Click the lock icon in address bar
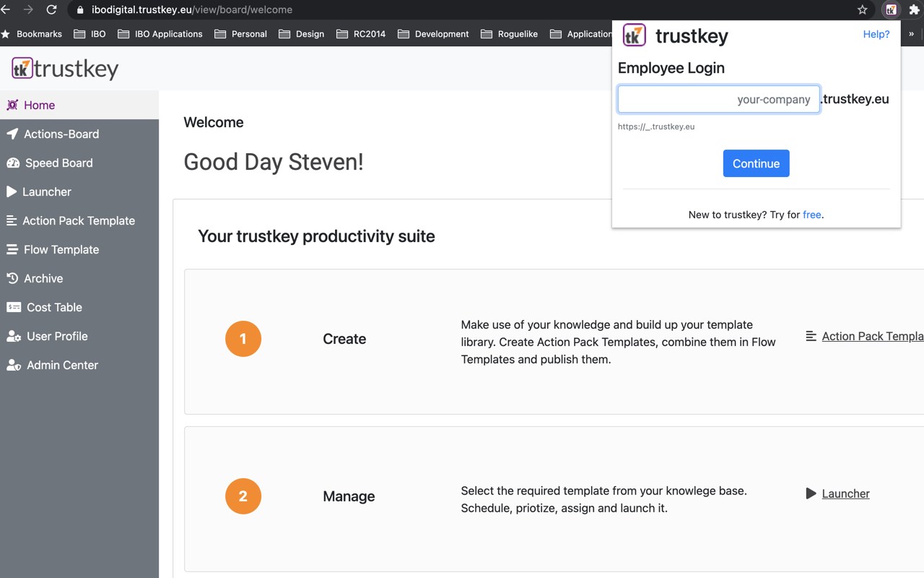 pos(80,10)
